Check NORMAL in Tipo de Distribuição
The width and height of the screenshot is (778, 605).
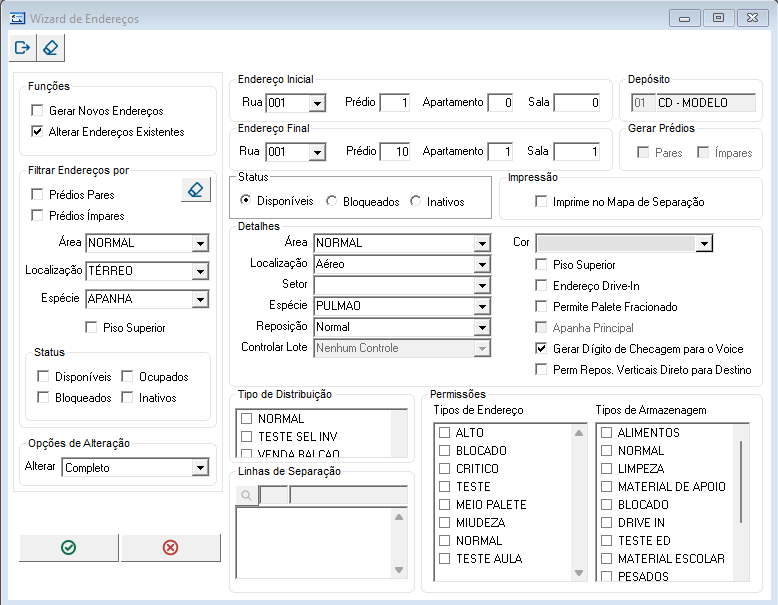click(247, 418)
